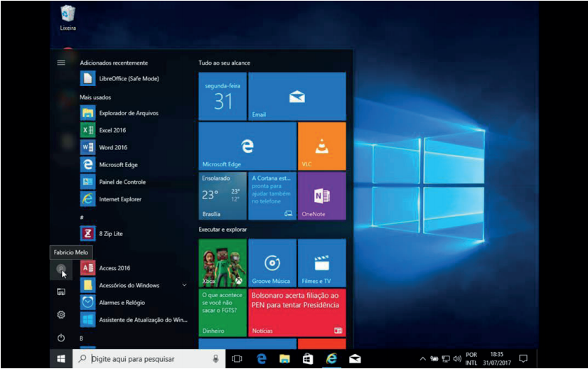Launch the VLC tile
Screen dimensions: 588x369
click(321, 146)
